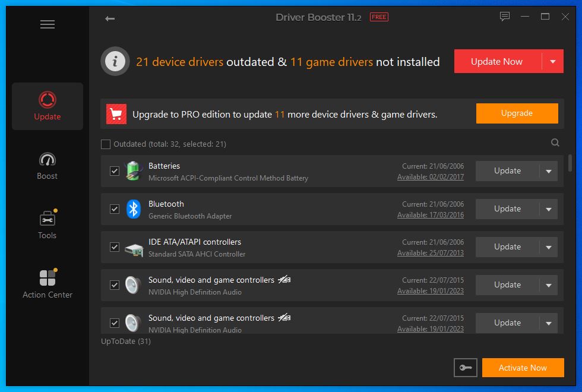Uncheck the second NVIDIA High Definition Audio checkbox
The height and width of the screenshot is (392, 582).
coord(114,323)
